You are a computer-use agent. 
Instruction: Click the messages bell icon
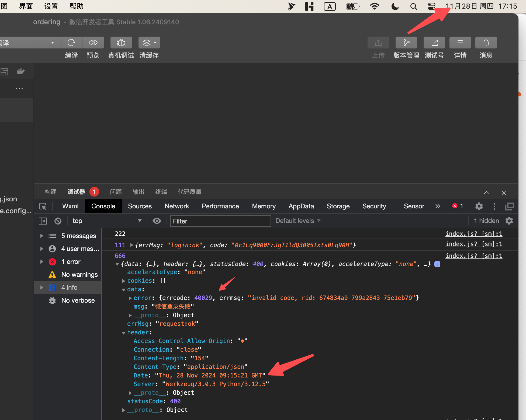(486, 43)
